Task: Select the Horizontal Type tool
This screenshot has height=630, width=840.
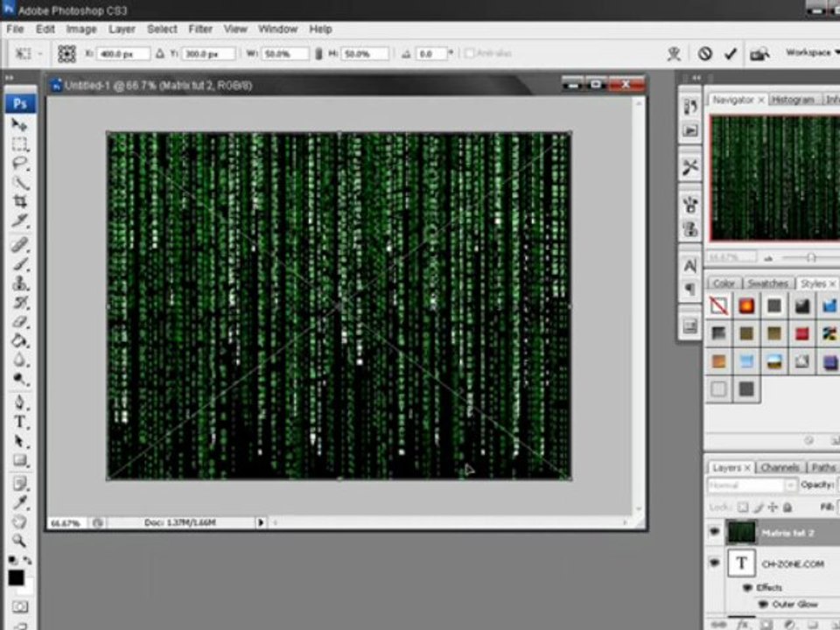Action: tap(20, 422)
